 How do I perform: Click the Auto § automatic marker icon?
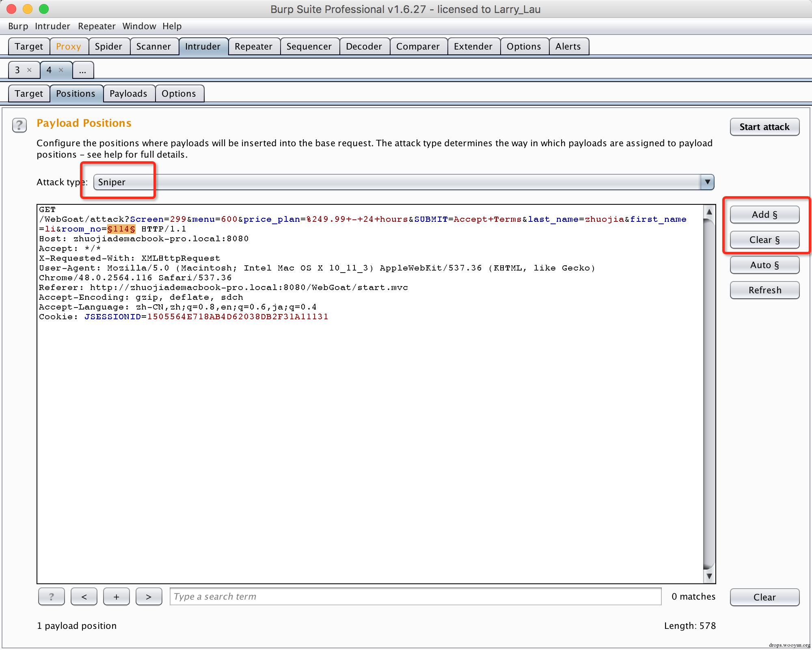[764, 264]
